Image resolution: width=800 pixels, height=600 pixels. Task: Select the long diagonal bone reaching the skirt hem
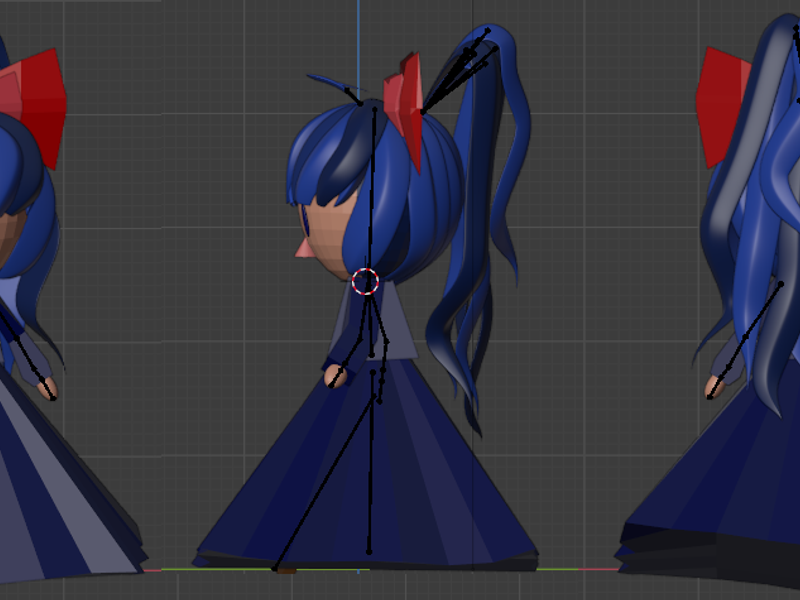click(x=324, y=483)
